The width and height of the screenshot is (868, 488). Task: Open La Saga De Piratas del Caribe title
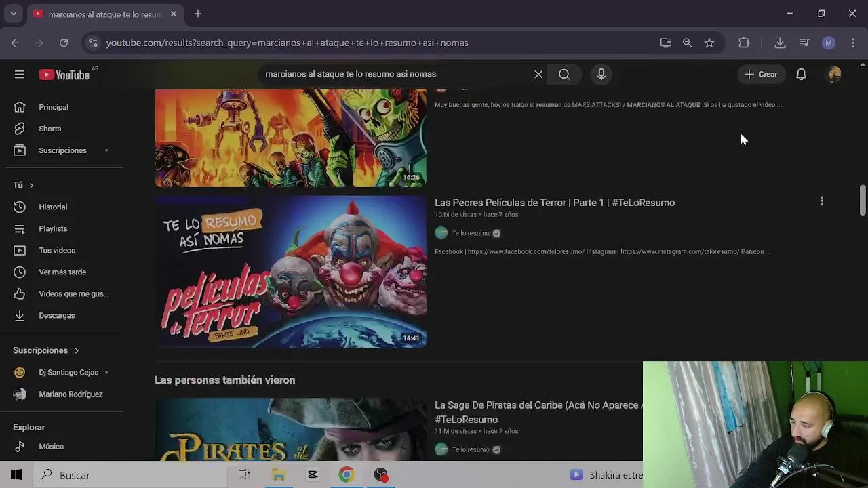[538, 412]
